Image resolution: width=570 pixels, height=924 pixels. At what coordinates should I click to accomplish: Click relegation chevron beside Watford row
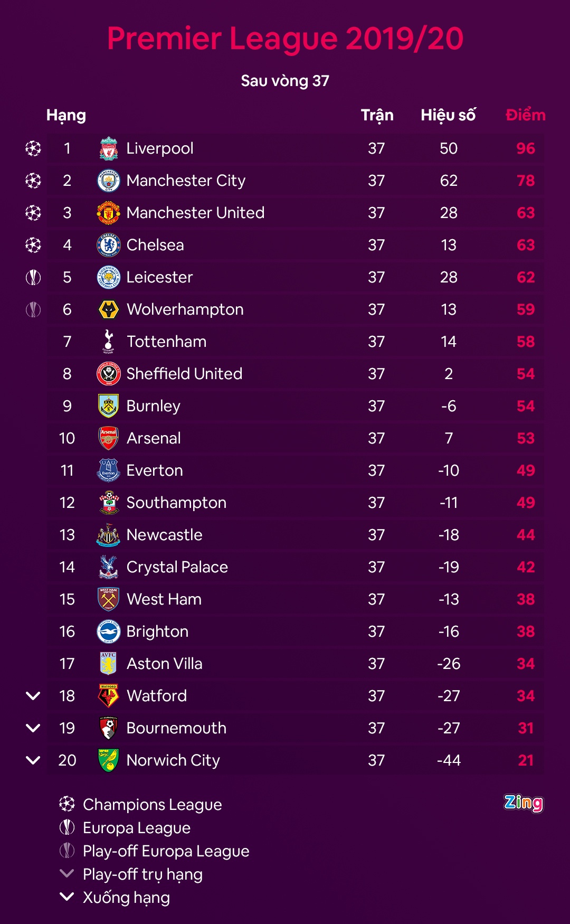pos(33,696)
